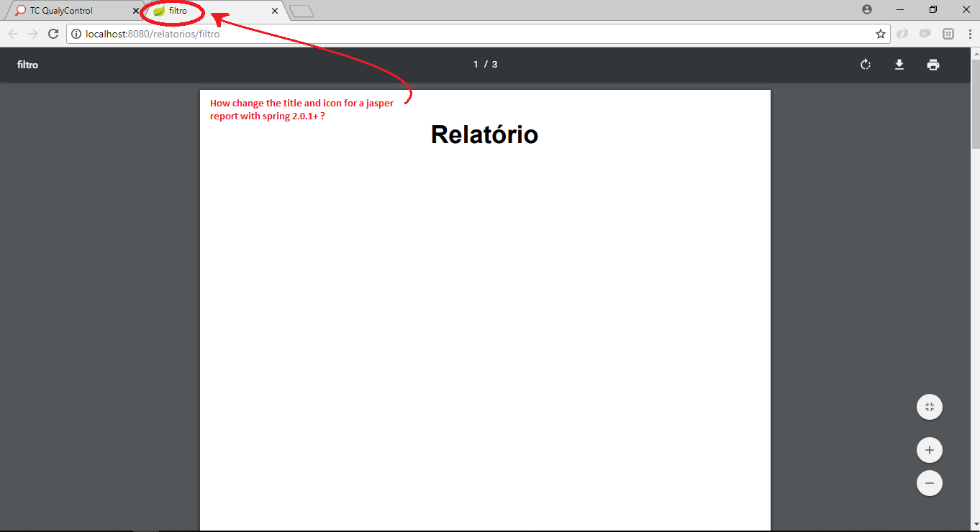Rotate the PDF document
980x532 pixels.
865,64
